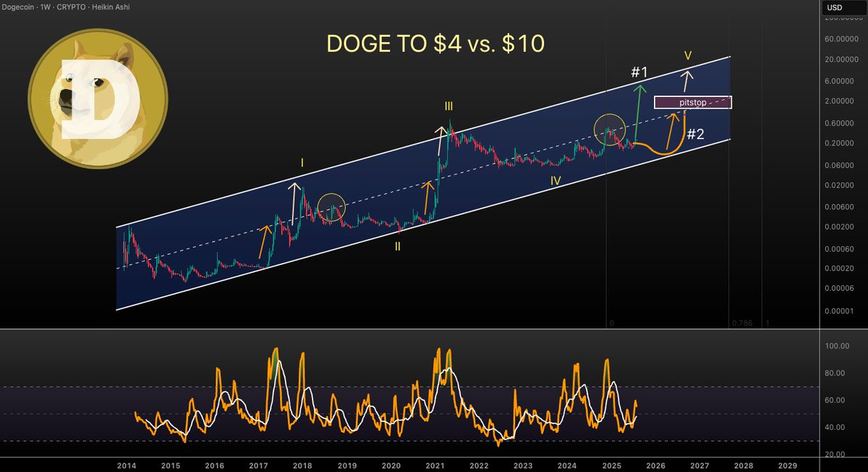Select wave label II under the 2020 low
Image resolution: width=868 pixels, height=472 pixels.
pos(397,246)
